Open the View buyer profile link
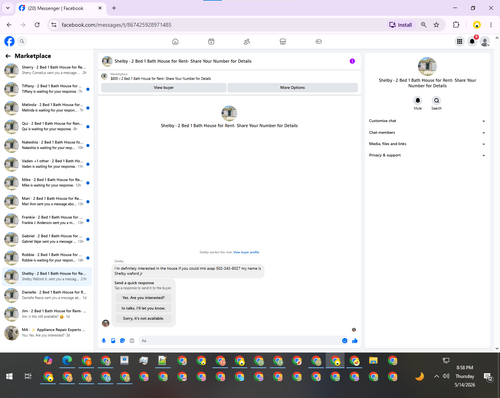The height and width of the screenshot is (398, 500). (x=246, y=252)
